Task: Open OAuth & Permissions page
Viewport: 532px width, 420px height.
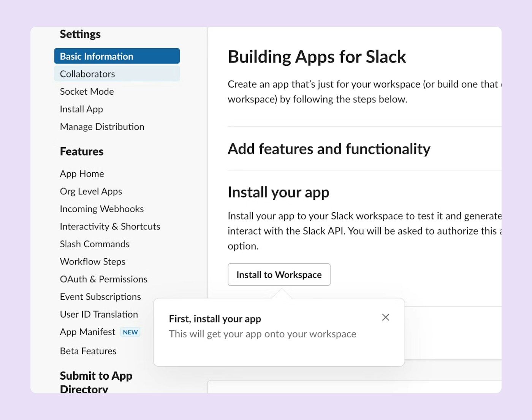Action: 103,279
